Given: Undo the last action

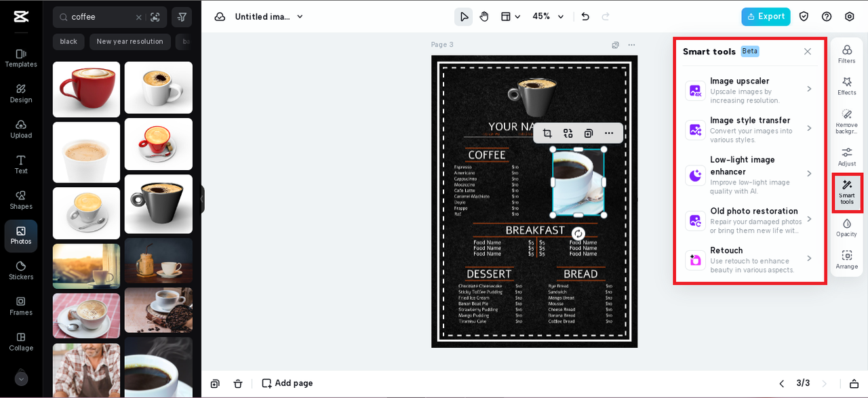Looking at the screenshot, I should click(x=585, y=16).
